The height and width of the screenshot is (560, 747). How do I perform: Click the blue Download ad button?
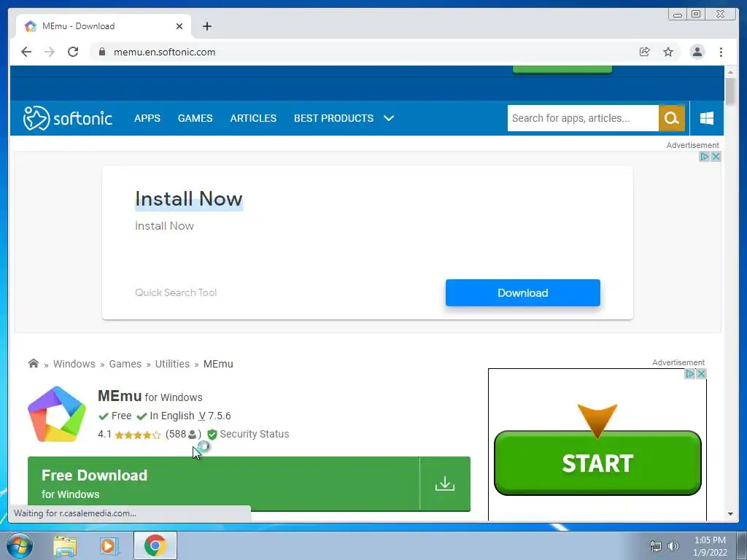pos(522,293)
